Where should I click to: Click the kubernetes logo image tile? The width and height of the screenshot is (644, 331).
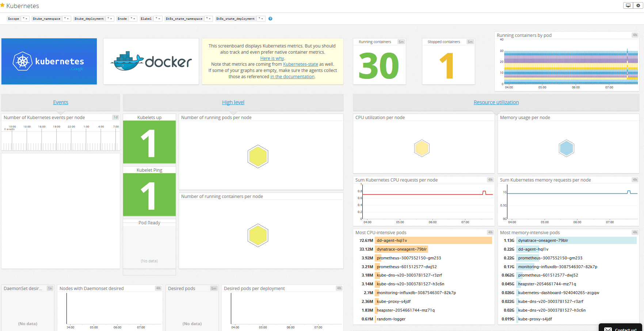(49, 61)
